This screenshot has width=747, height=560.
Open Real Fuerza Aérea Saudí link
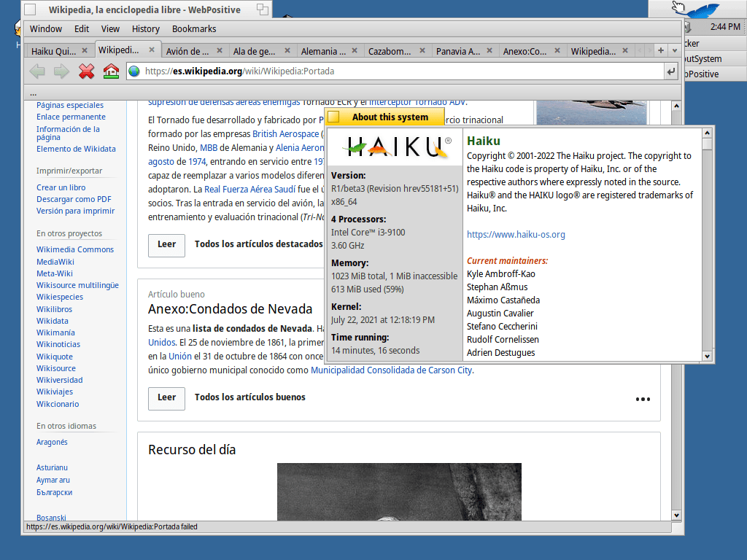coord(249,189)
